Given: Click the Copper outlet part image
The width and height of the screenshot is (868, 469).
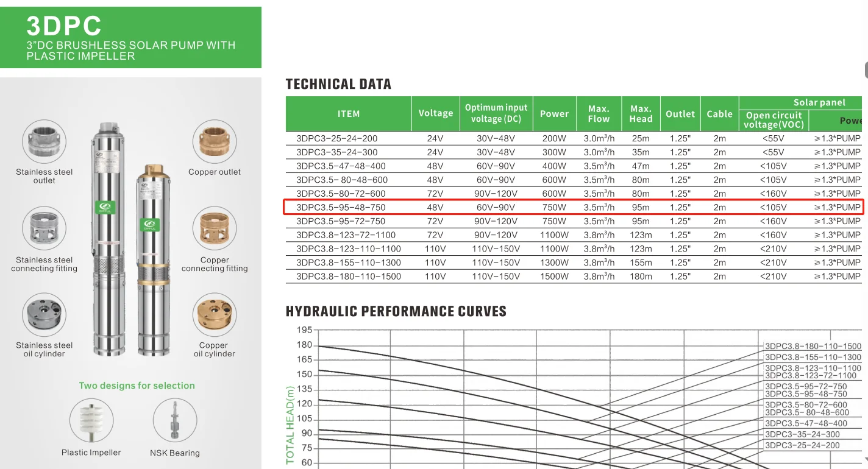Looking at the screenshot, I should (x=215, y=141).
